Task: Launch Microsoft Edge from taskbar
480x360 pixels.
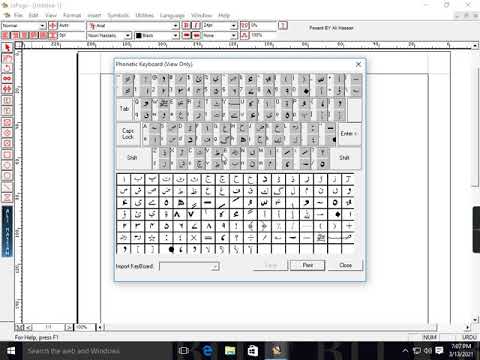Action: 207,351
